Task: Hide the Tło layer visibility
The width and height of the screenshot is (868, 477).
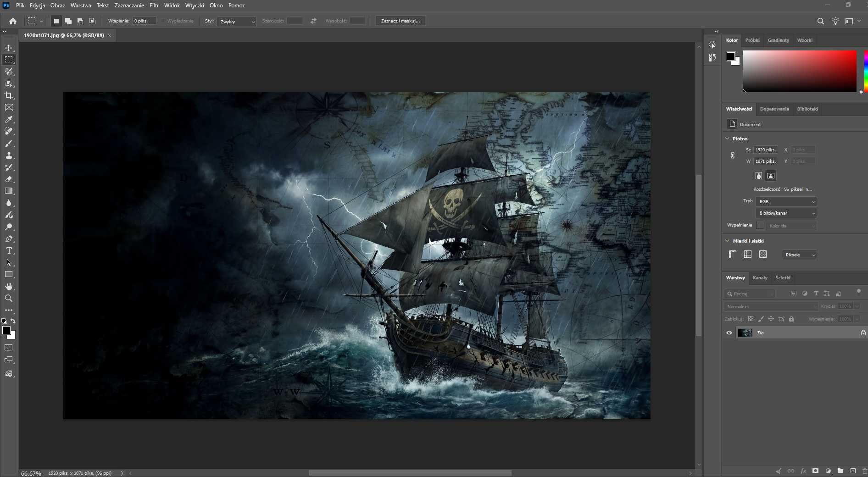Action: click(729, 333)
